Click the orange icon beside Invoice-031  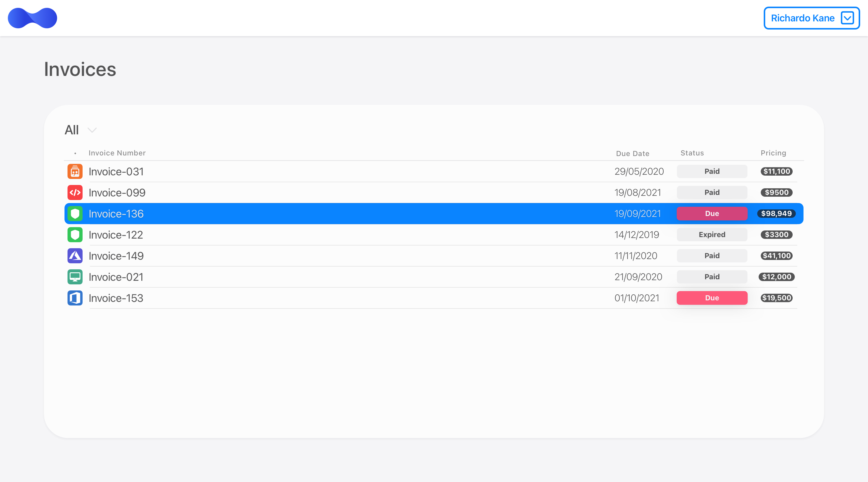pyautogui.click(x=75, y=171)
